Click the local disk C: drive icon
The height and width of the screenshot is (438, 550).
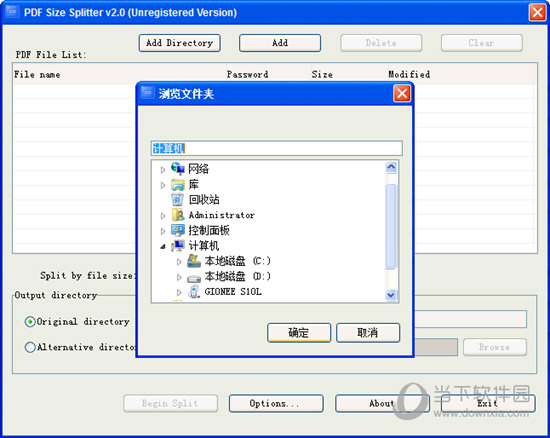(194, 261)
